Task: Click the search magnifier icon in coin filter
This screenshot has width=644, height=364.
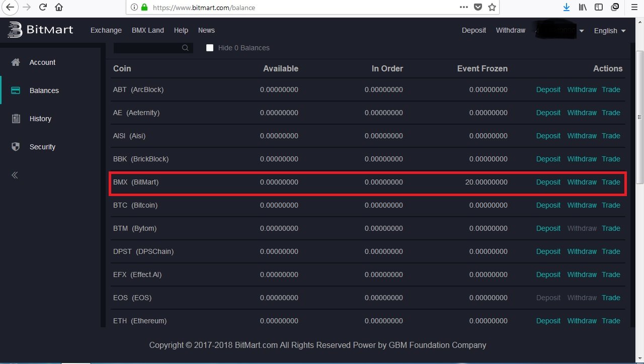Action: (185, 48)
